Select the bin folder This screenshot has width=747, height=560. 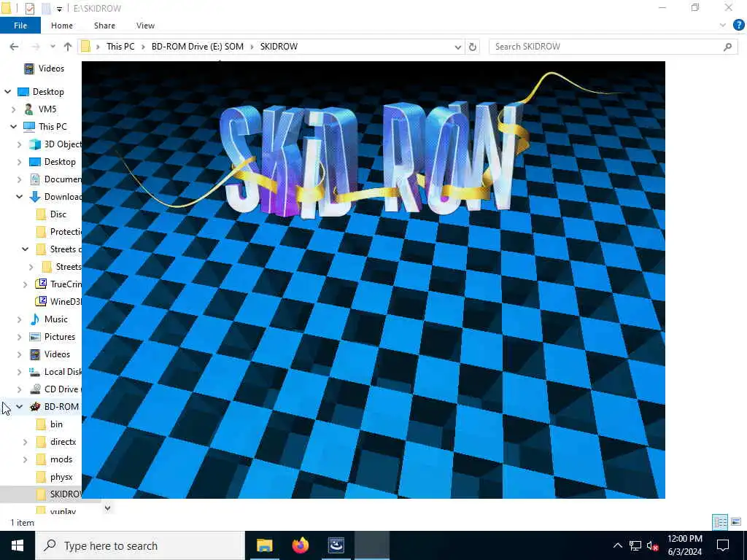56,424
